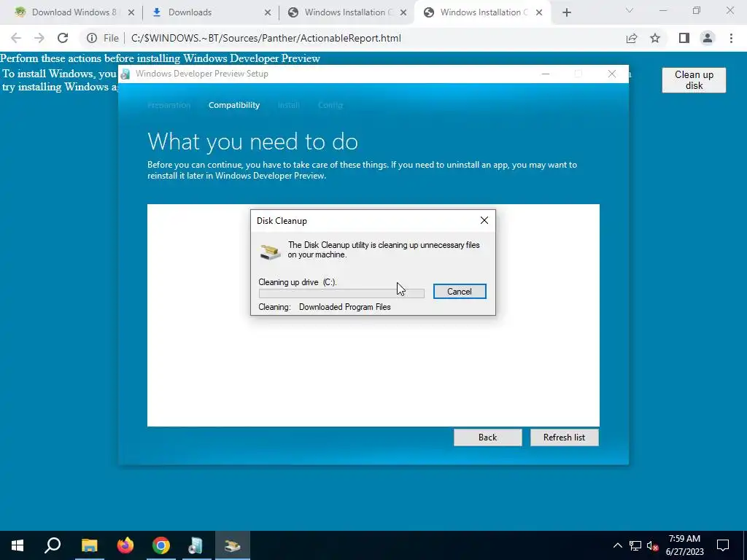Screen dimensions: 747x560
Task: Switch to Chrome in the taskbar
Action: (161, 545)
